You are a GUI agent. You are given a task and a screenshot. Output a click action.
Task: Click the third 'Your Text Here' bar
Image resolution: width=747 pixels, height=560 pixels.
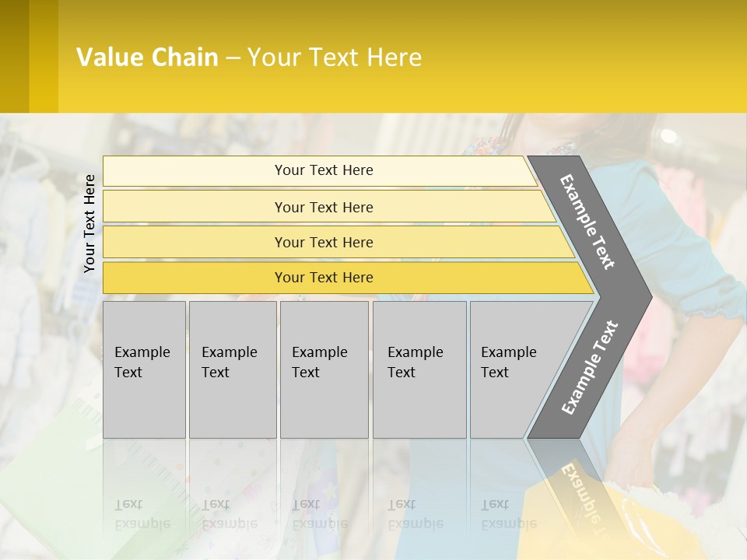click(x=323, y=242)
